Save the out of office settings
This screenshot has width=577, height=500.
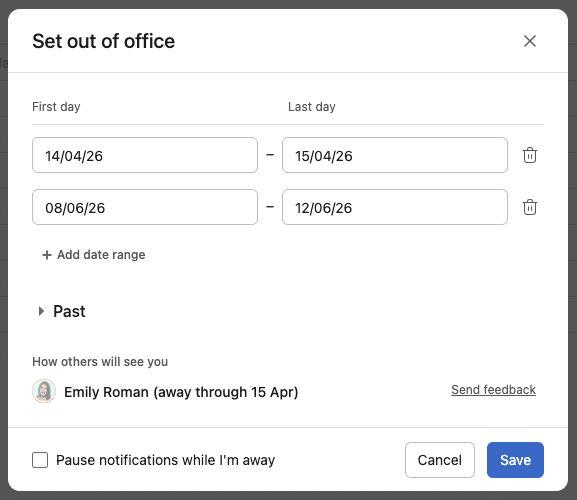(515, 460)
